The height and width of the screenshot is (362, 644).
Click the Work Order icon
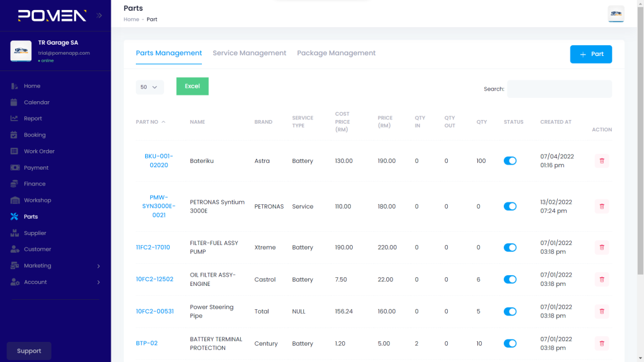[14, 151]
